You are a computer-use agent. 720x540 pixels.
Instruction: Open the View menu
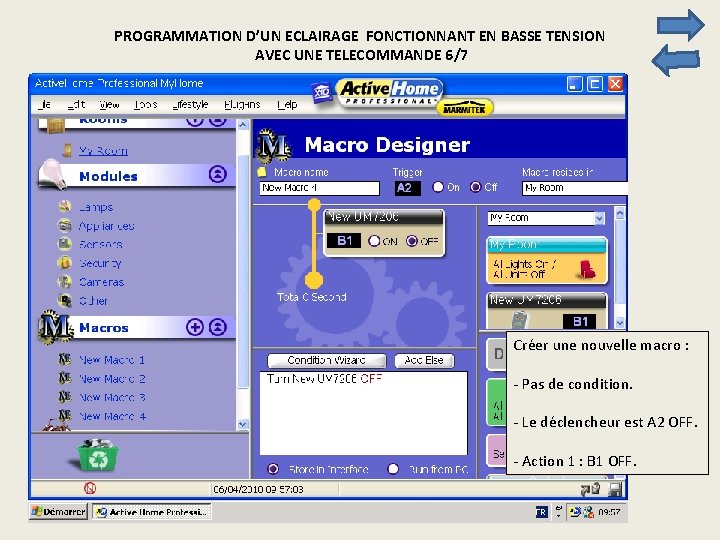click(109, 105)
